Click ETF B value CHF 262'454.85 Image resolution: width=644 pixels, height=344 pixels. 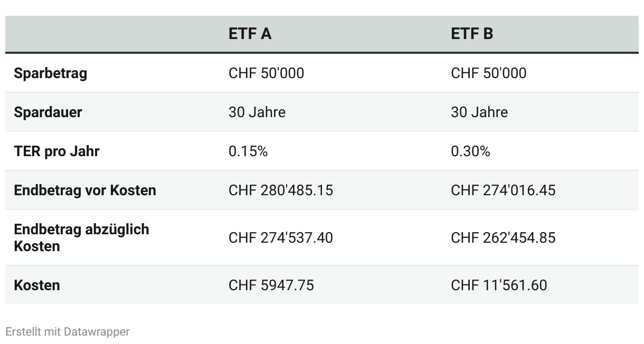tap(503, 238)
